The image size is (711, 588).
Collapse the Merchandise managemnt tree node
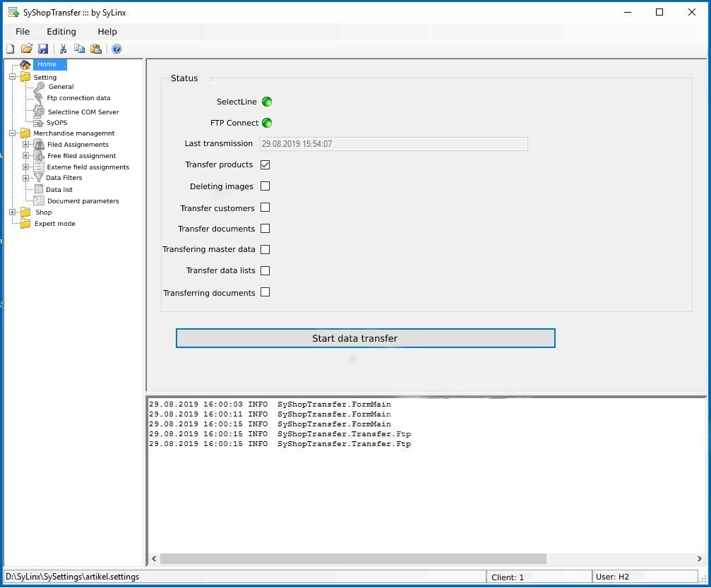point(12,133)
